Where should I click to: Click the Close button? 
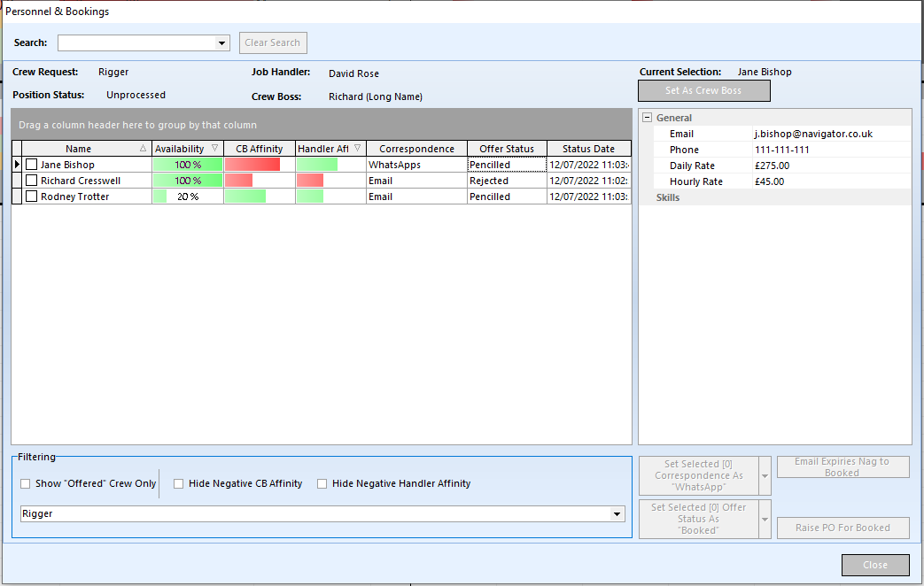pyautogui.click(x=874, y=565)
